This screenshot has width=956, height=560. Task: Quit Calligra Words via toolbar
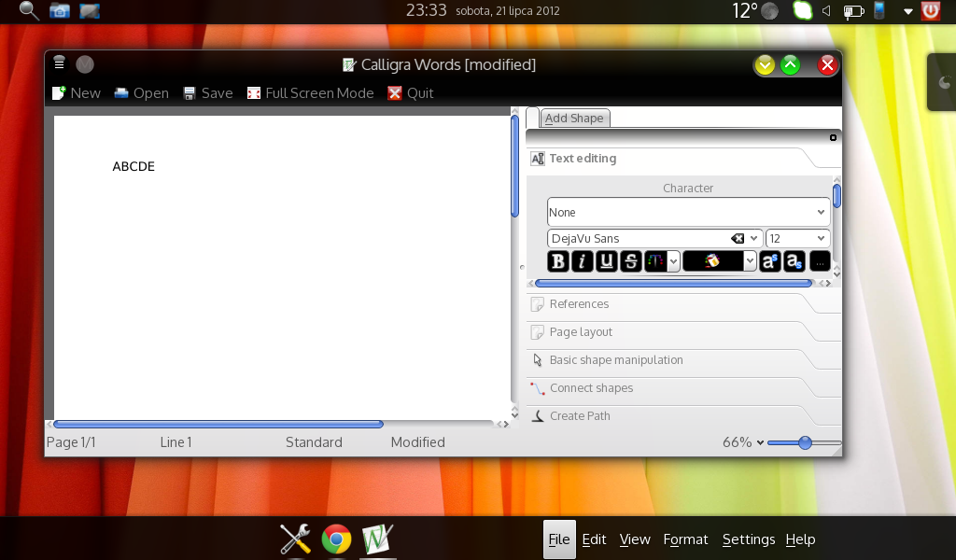tap(411, 93)
